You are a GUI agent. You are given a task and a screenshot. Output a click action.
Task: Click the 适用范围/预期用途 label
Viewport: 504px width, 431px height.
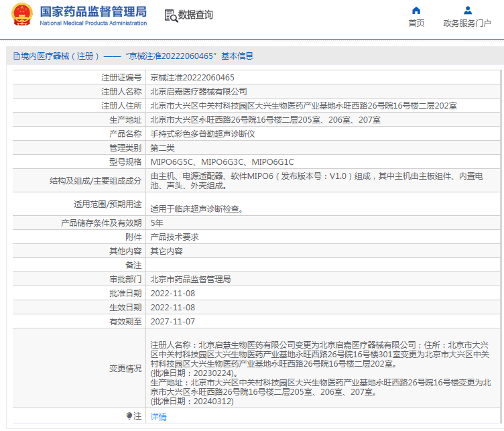(x=108, y=204)
